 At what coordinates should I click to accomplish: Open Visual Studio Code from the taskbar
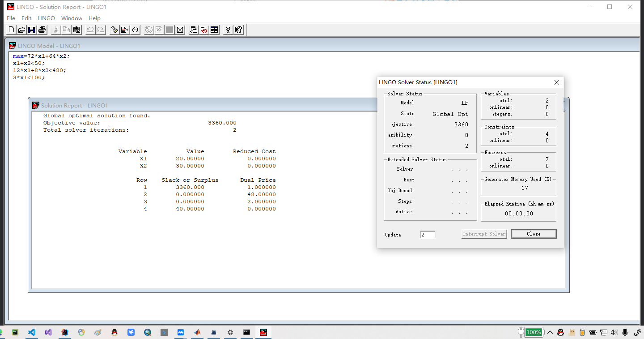point(32,332)
